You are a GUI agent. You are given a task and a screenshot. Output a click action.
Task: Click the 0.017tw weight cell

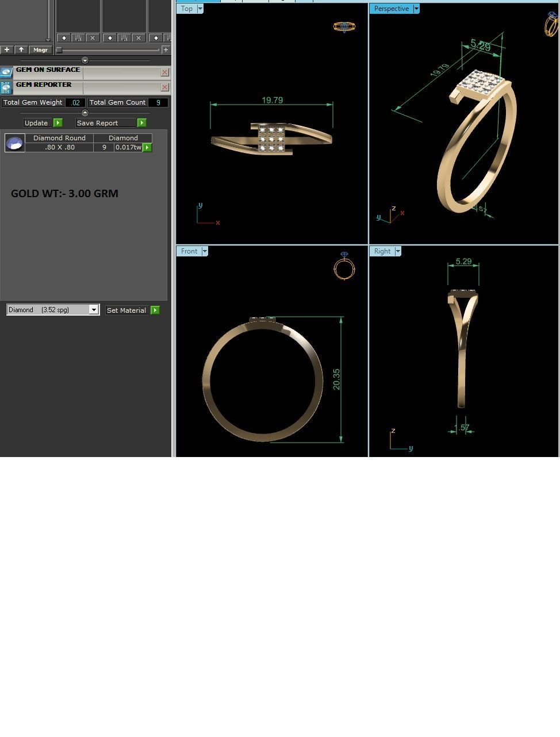pyautogui.click(x=128, y=147)
